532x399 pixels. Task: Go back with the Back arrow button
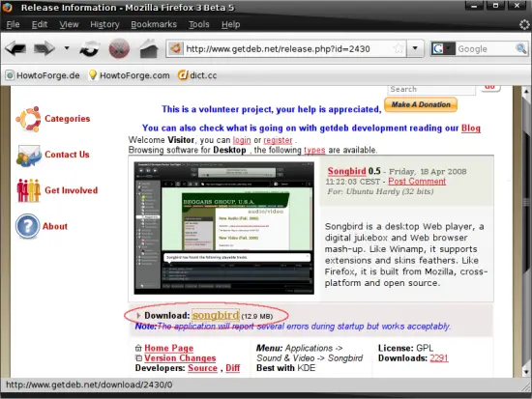[x=15, y=48]
